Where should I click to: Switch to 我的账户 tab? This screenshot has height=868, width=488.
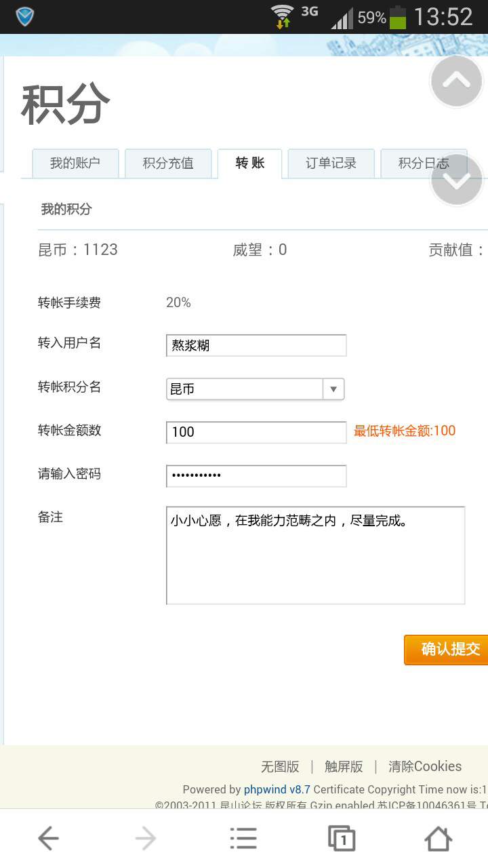tap(75, 163)
